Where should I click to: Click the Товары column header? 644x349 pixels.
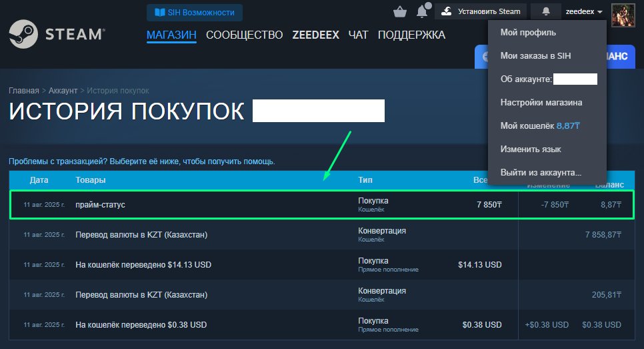point(91,180)
